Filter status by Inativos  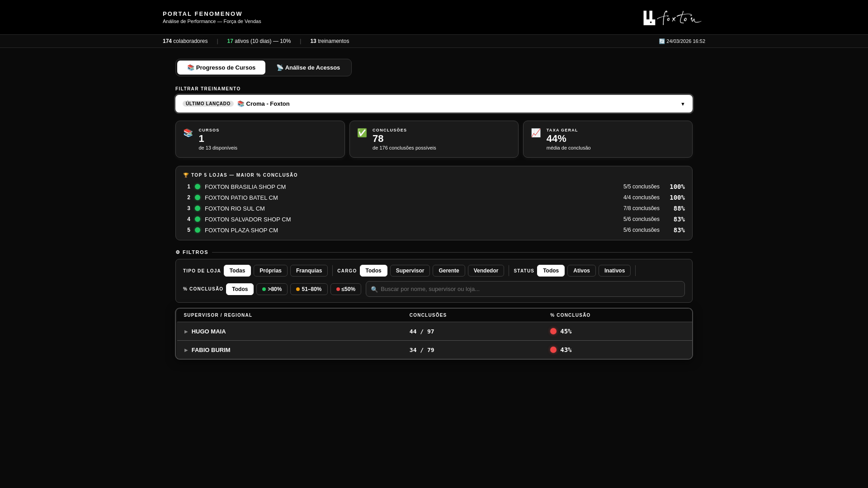click(614, 271)
